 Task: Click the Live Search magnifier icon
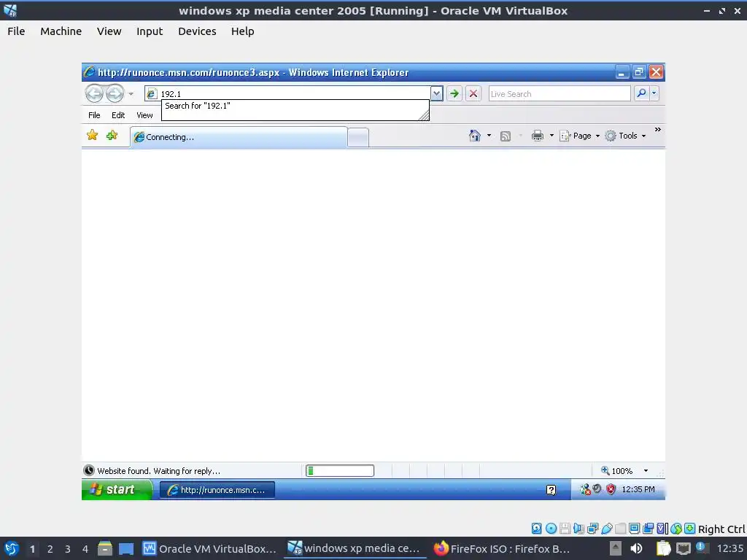point(641,93)
